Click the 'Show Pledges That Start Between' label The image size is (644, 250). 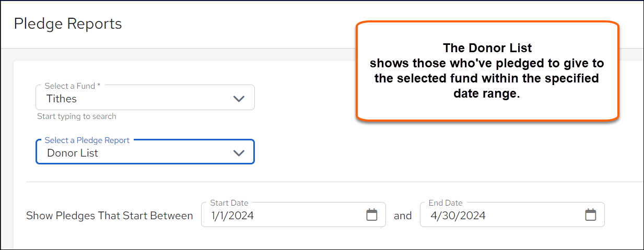coord(110,216)
